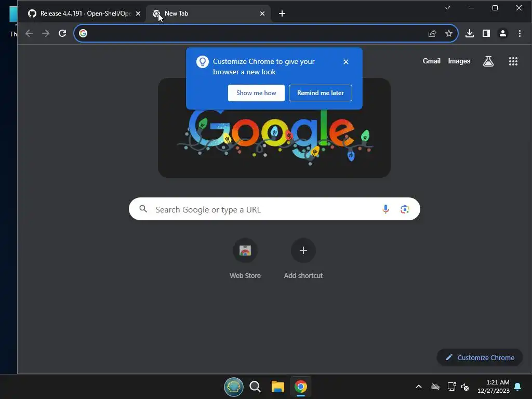
Task: Open the notifications bell
Action: click(x=517, y=387)
